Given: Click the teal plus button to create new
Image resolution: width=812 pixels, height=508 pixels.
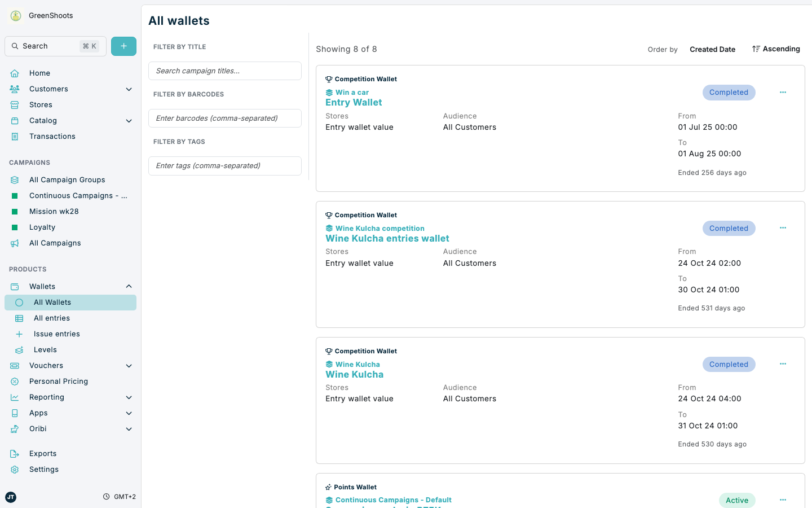Looking at the screenshot, I should tap(123, 46).
